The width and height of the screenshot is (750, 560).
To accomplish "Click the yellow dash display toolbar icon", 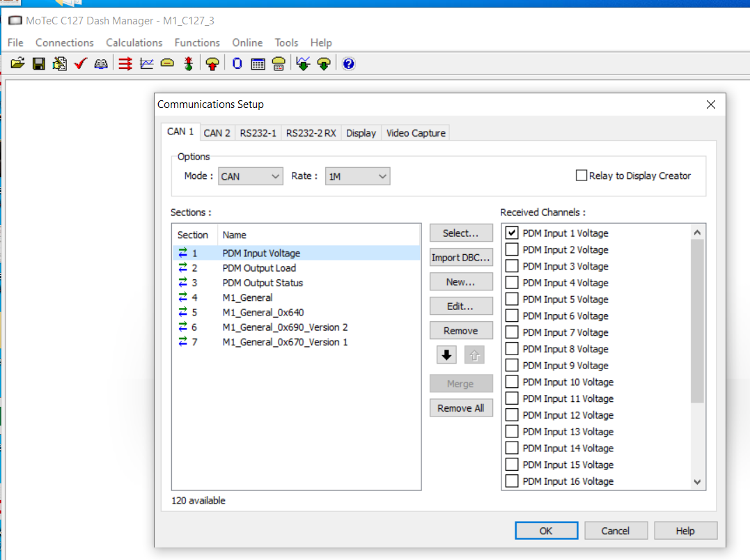I will tap(167, 63).
